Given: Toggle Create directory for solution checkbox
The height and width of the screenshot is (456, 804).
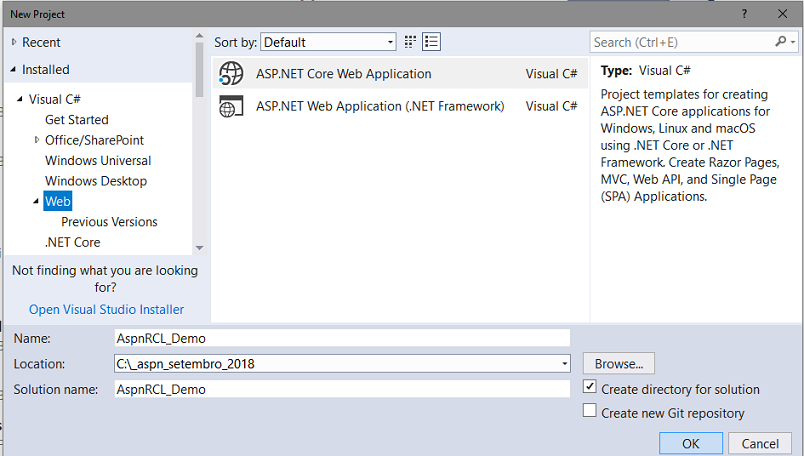Looking at the screenshot, I should pyautogui.click(x=590, y=387).
